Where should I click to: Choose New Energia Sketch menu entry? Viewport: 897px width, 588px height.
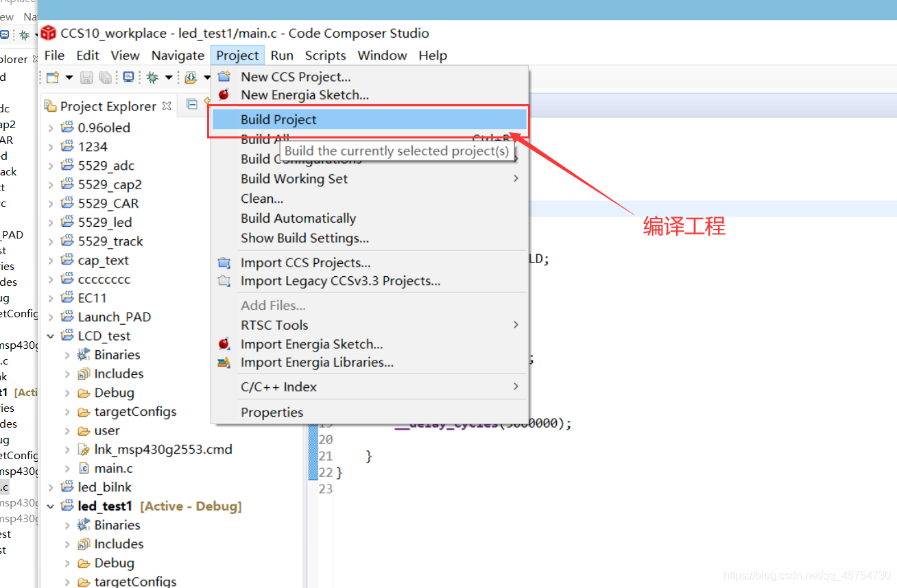click(370, 95)
